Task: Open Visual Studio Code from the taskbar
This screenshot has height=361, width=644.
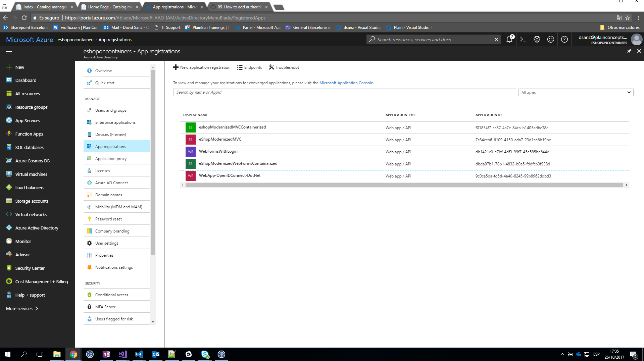Action: click(139, 354)
